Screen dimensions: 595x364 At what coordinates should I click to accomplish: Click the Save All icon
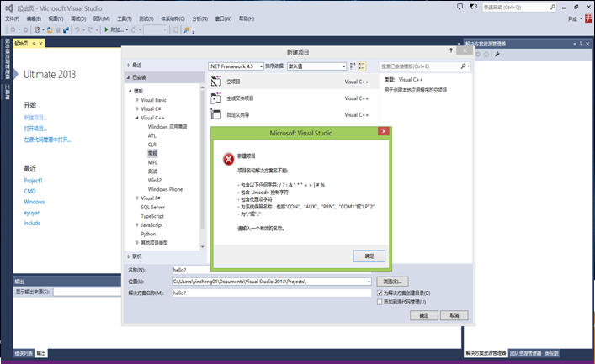66,29
